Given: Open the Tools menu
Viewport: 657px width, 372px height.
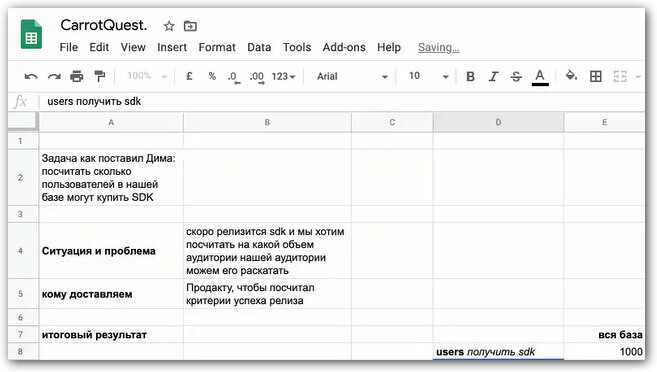Looking at the screenshot, I should pos(297,47).
